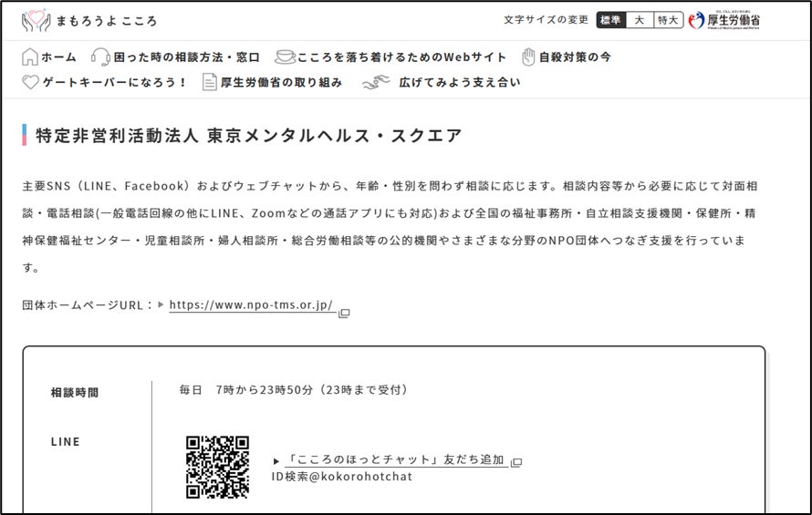
Task: Click the document icon for 厚生労働省の取り組み
Action: (x=210, y=82)
